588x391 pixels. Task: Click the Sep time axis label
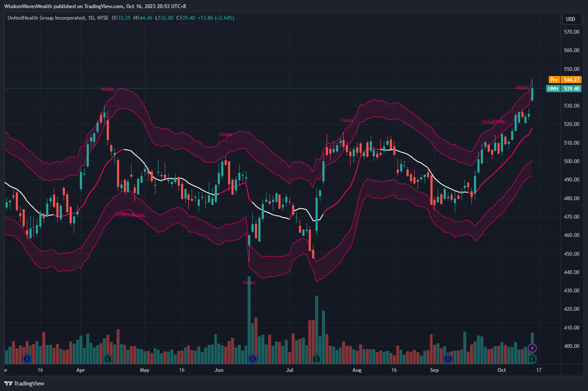pos(434,370)
